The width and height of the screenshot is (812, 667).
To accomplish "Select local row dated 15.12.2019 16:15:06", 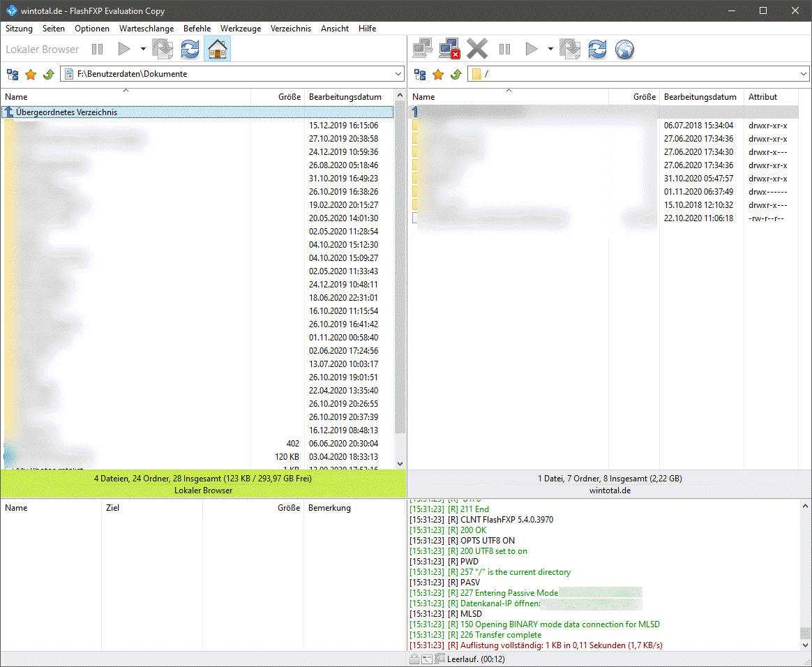I will pos(197,126).
